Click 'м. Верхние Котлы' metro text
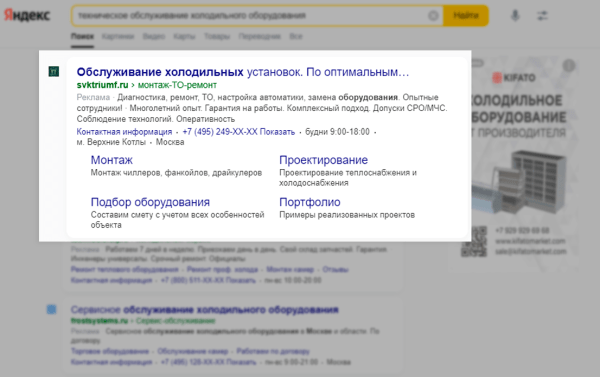Screen dimensions: 600x377 (111, 142)
